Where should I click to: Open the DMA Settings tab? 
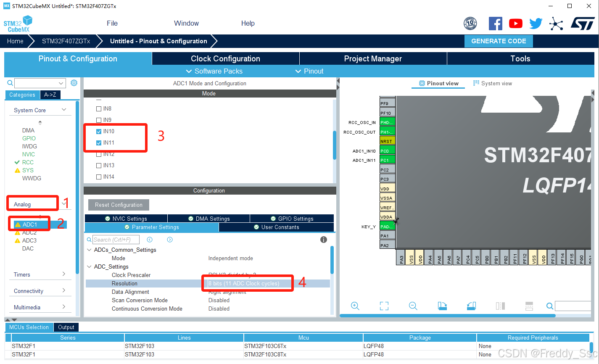click(x=209, y=219)
